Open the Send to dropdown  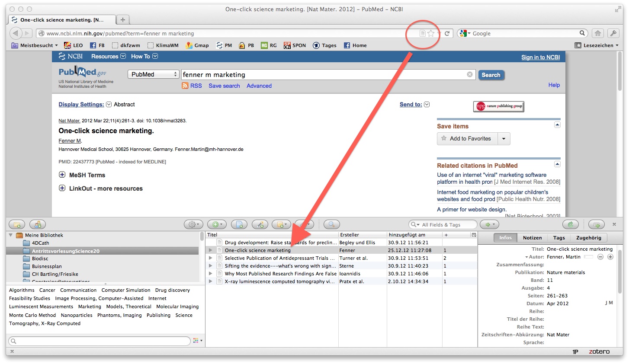(427, 104)
